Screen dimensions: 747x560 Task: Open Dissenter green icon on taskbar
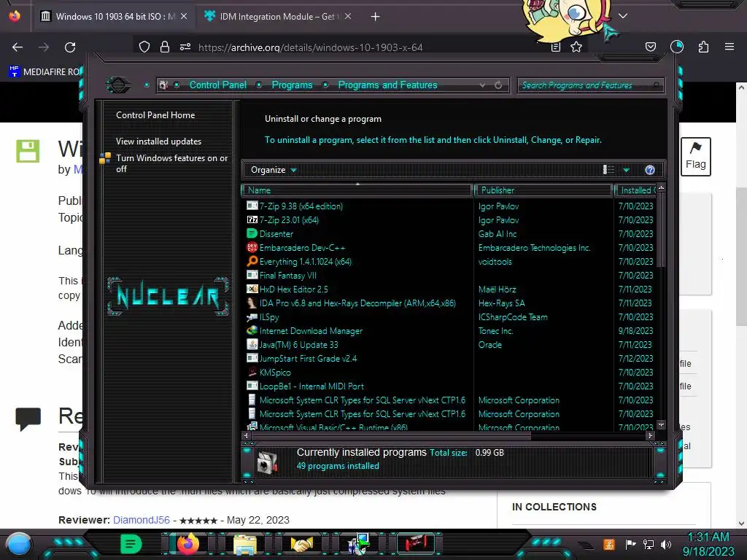[x=131, y=544]
